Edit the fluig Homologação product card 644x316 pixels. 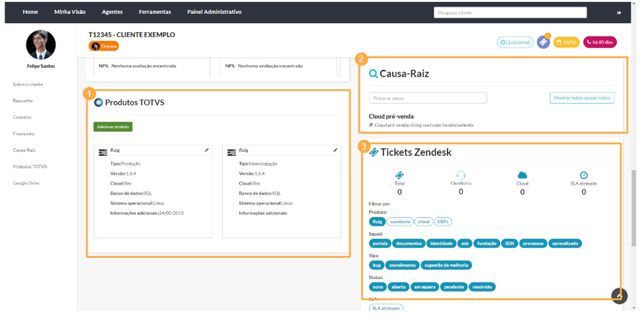335,150
